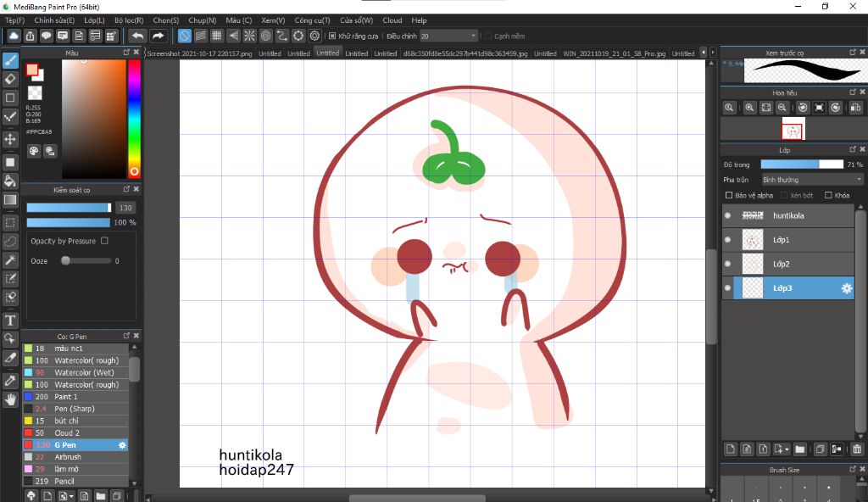Open G Pen brush settings gear
868x502 pixels.
[122, 445]
